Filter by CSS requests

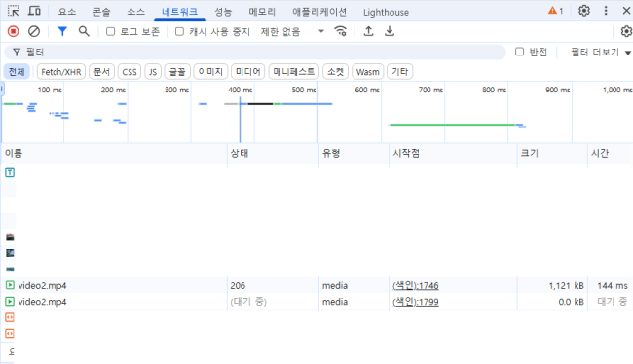click(x=130, y=72)
